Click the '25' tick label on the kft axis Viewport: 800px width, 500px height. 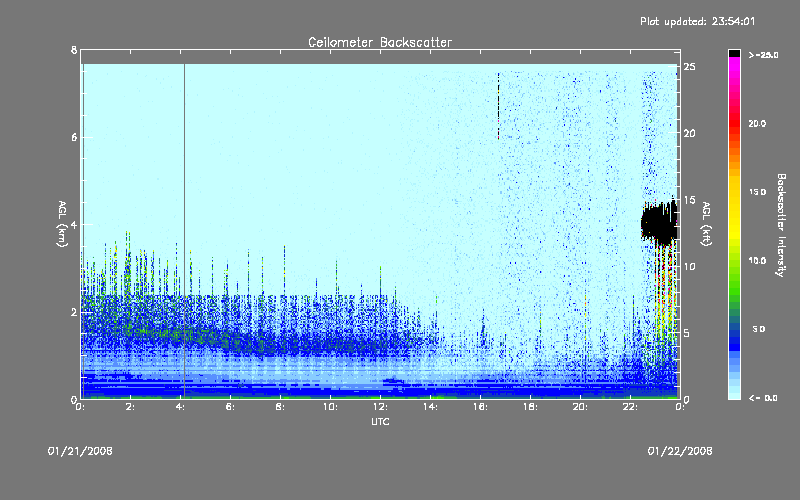(689, 67)
